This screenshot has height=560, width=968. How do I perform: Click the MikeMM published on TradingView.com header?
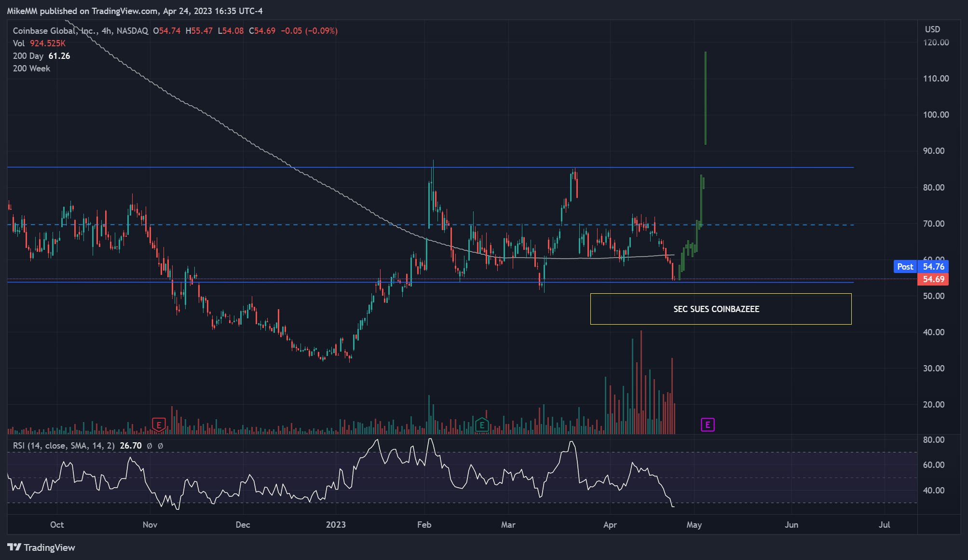click(x=135, y=11)
